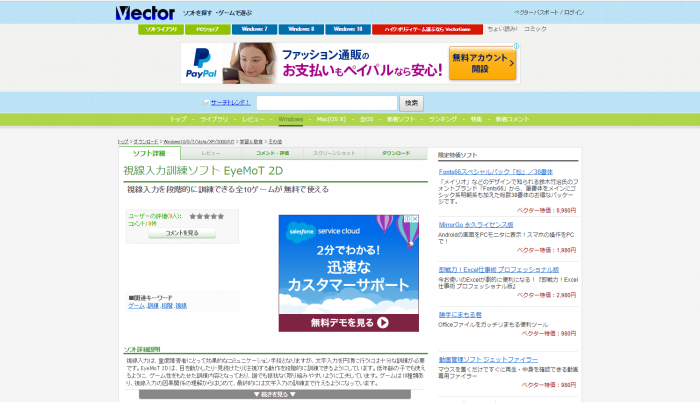700x402 pixels.
Task: Expand the 続きを読む description bar
Action: 273,394
